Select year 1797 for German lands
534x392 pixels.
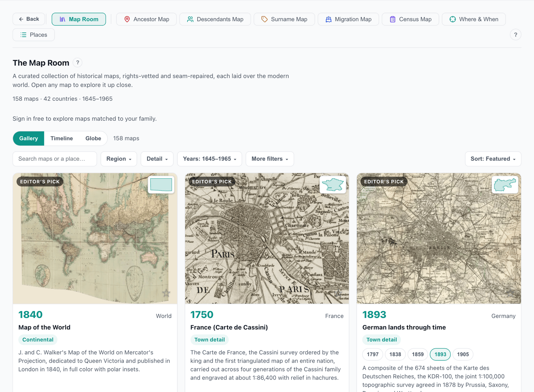coord(373,354)
